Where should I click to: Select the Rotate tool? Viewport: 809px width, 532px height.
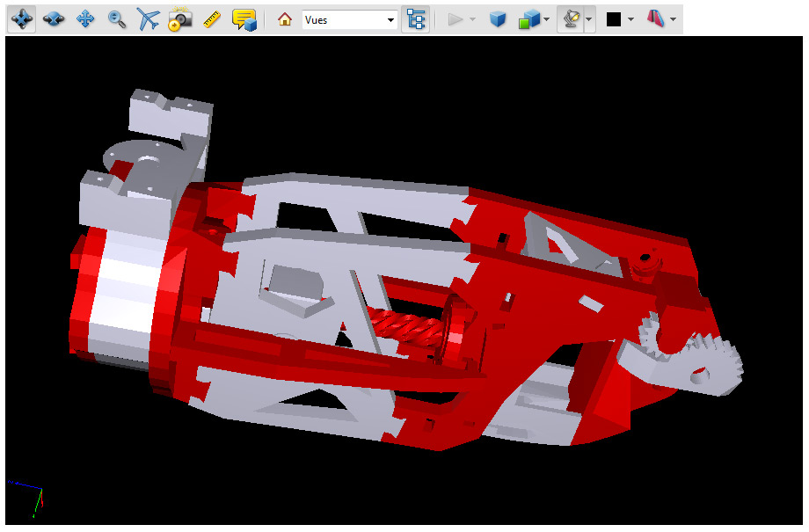click(21, 19)
